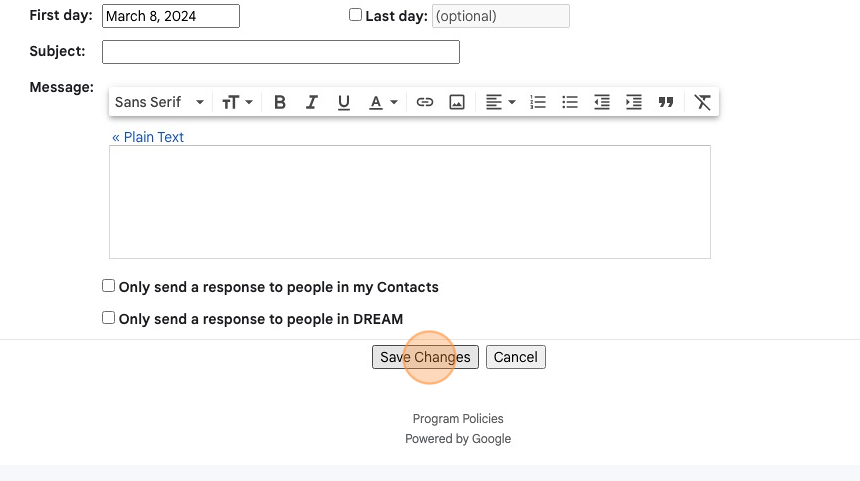Switch to Plain Text mode
The width and height of the screenshot is (860, 481).
148,137
